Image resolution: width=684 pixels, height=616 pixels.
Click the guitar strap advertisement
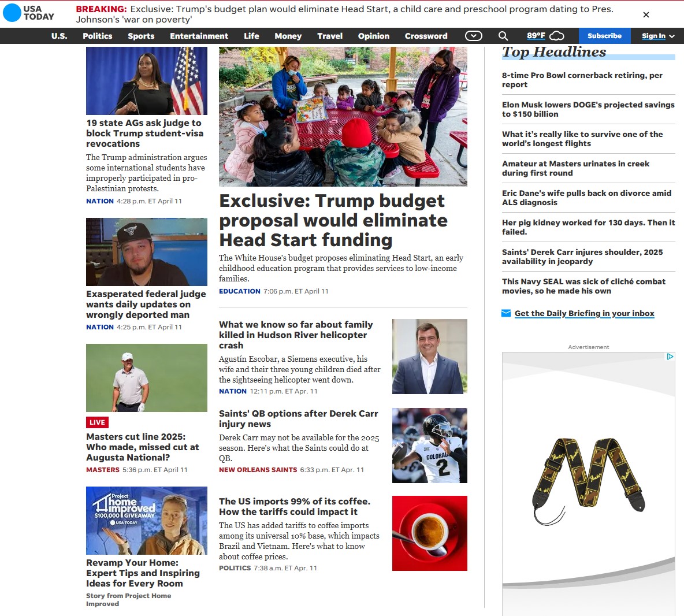tap(589, 483)
